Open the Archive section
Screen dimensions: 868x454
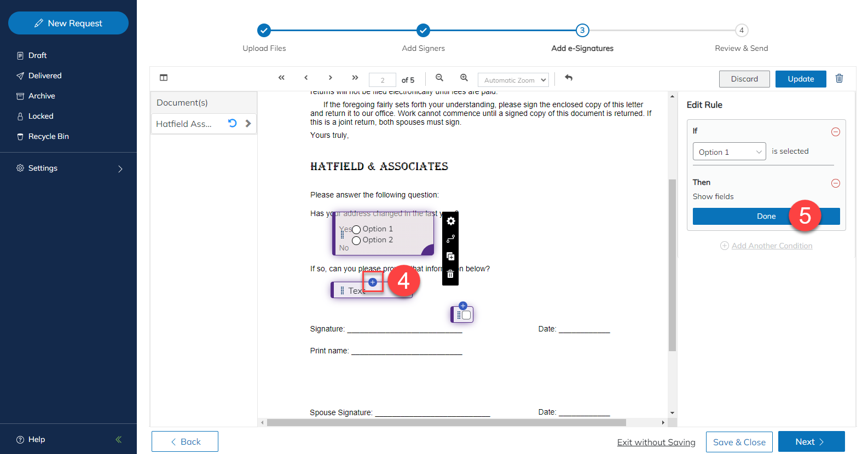pyautogui.click(x=42, y=96)
